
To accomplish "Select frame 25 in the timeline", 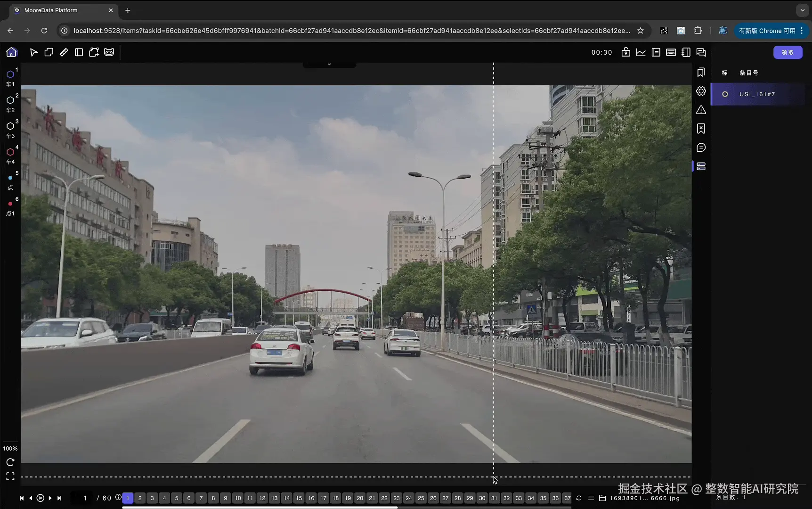I will click(x=421, y=498).
